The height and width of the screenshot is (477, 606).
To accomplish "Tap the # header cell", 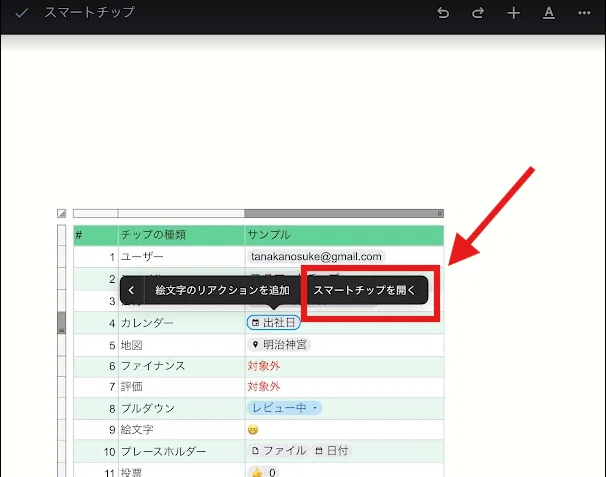I will click(x=95, y=235).
